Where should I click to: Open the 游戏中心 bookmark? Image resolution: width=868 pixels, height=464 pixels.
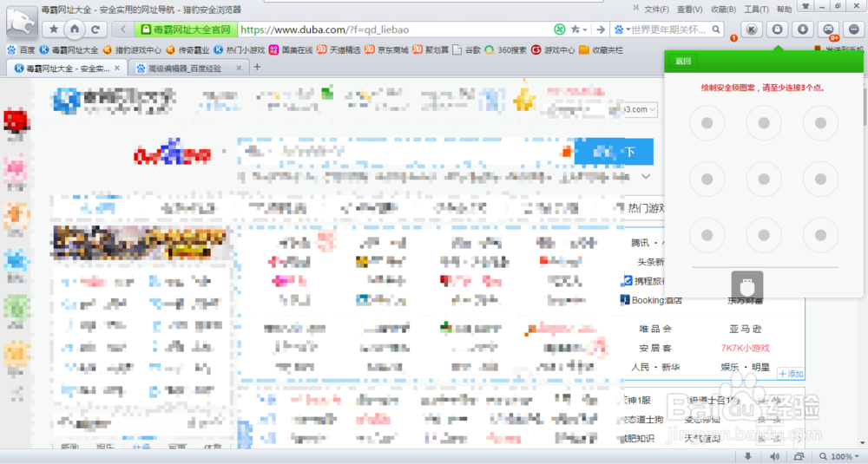pos(553,49)
